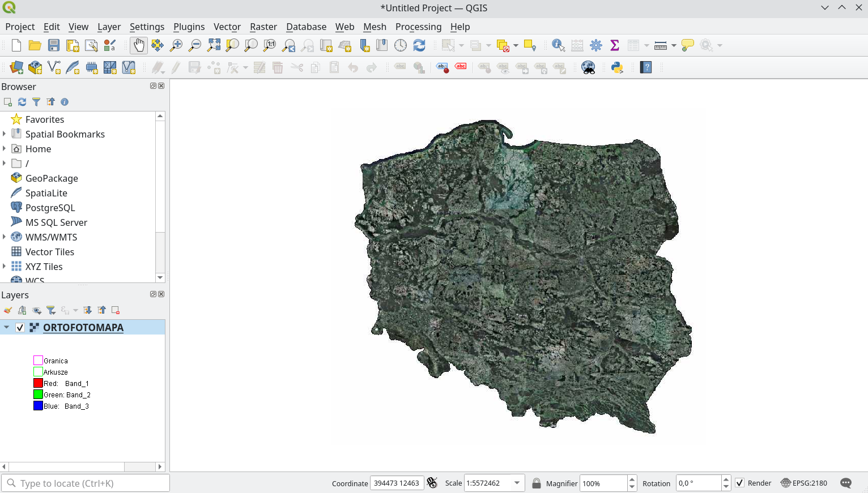Open the New Spatial Bookmark tool
This screenshot has width=868, height=493.
tap(364, 45)
